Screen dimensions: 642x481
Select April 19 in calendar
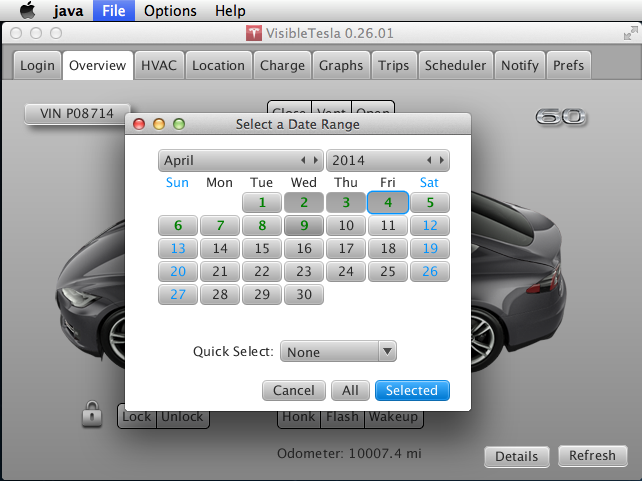[x=430, y=248]
